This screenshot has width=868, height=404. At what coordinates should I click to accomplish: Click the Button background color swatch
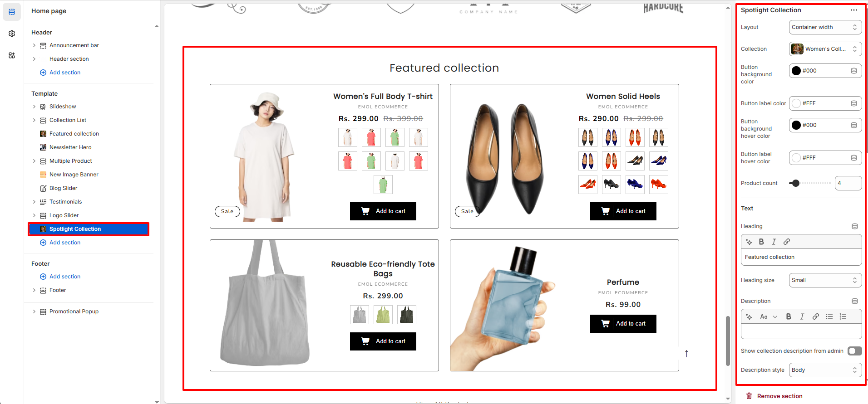tap(796, 71)
